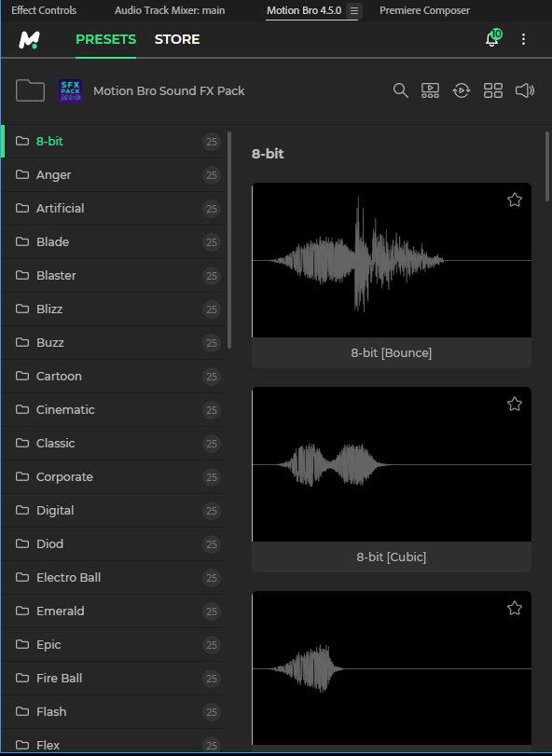Click the presets pane scrollbar
Image resolution: width=552 pixels, height=756 pixels.
[x=547, y=166]
